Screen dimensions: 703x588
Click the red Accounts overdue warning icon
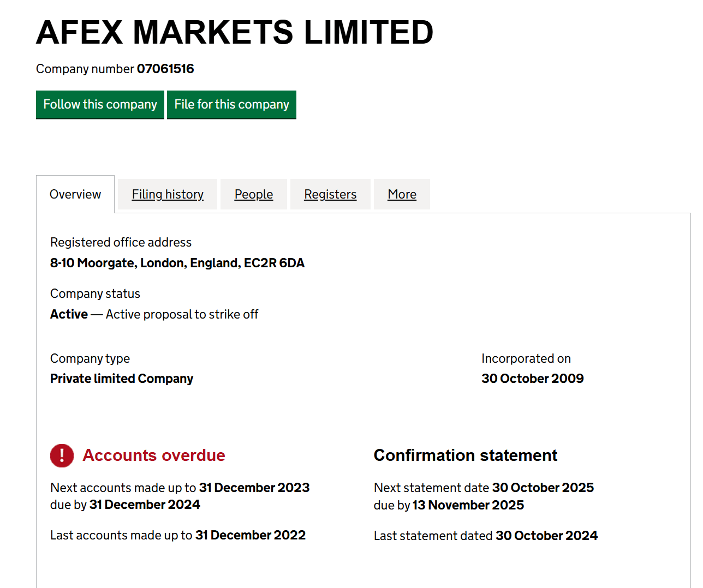(x=62, y=455)
